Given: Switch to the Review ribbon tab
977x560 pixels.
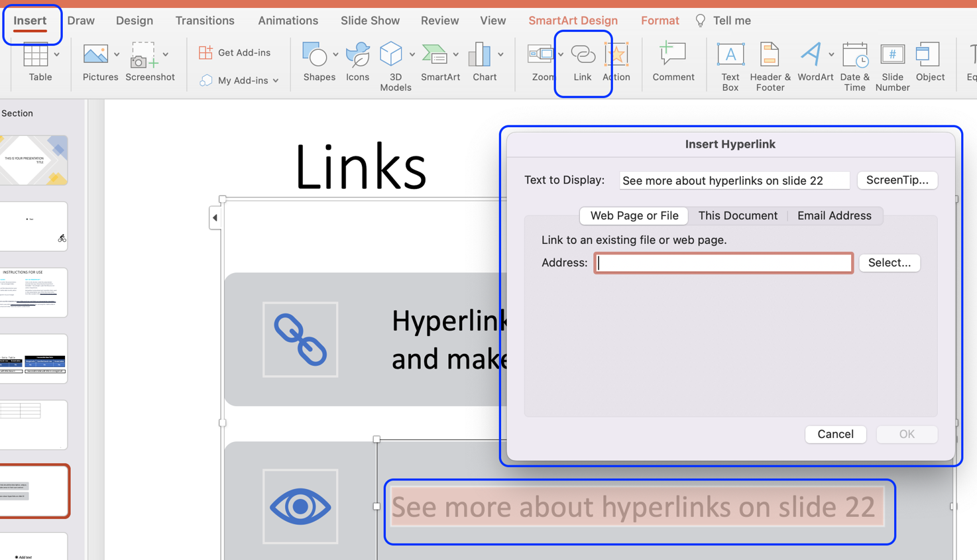Looking at the screenshot, I should [x=439, y=20].
